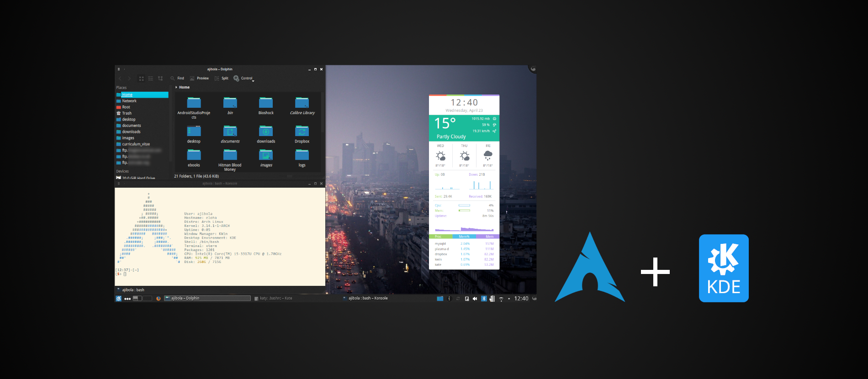Open the Dropbox folder
868x379 pixels.
[302, 132]
